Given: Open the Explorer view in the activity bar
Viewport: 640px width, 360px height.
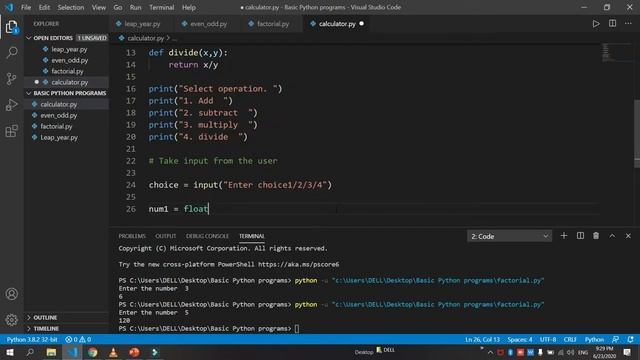Looking at the screenshot, I should point(12,27).
